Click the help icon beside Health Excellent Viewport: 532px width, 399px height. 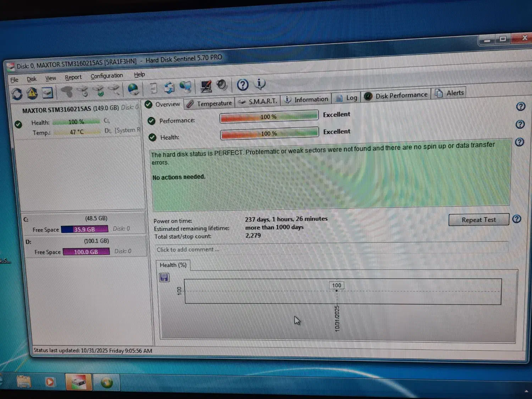pos(520,124)
